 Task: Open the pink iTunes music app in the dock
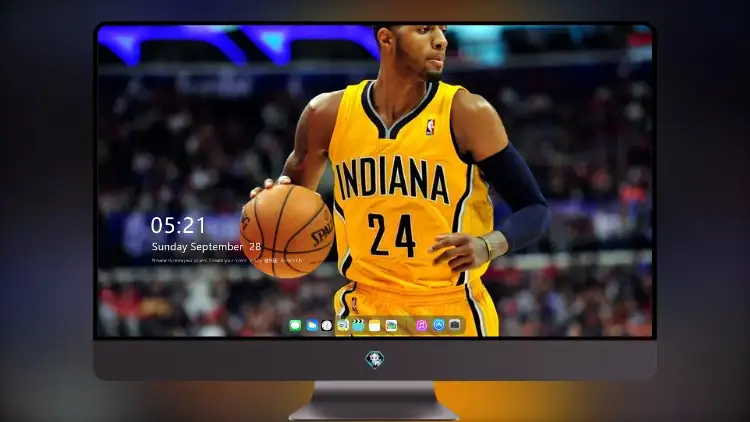point(421,325)
